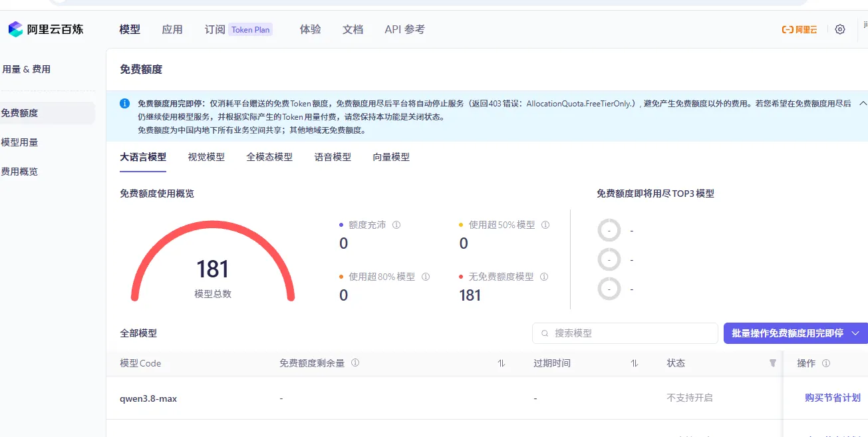Click the search magnifier icon in 搜索模型
The width and height of the screenshot is (868, 437).
545,333
